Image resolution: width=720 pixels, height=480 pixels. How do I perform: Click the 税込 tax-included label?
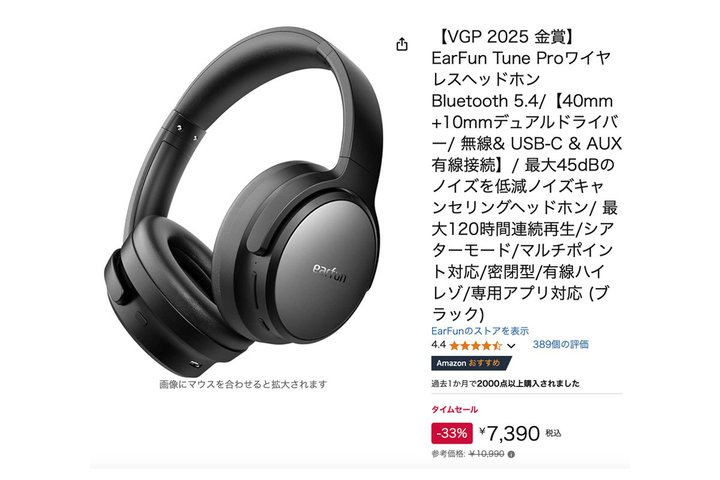coord(553,433)
